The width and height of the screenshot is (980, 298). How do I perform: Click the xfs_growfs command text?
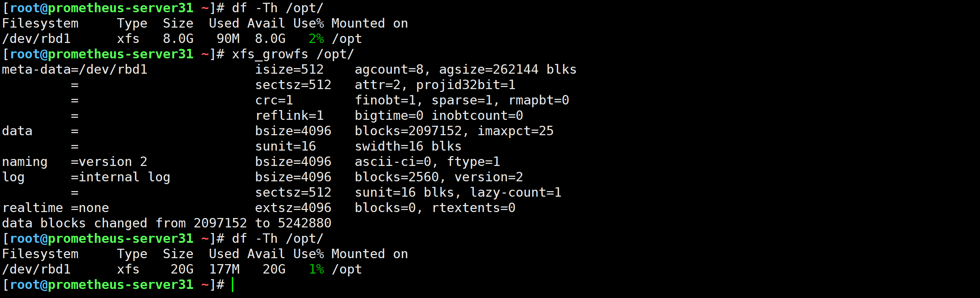click(x=269, y=54)
